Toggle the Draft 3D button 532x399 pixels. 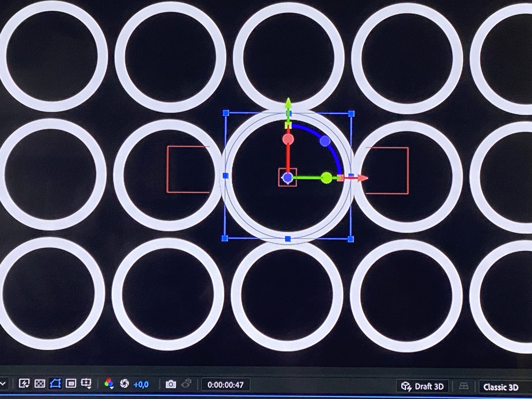pos(423,386)
